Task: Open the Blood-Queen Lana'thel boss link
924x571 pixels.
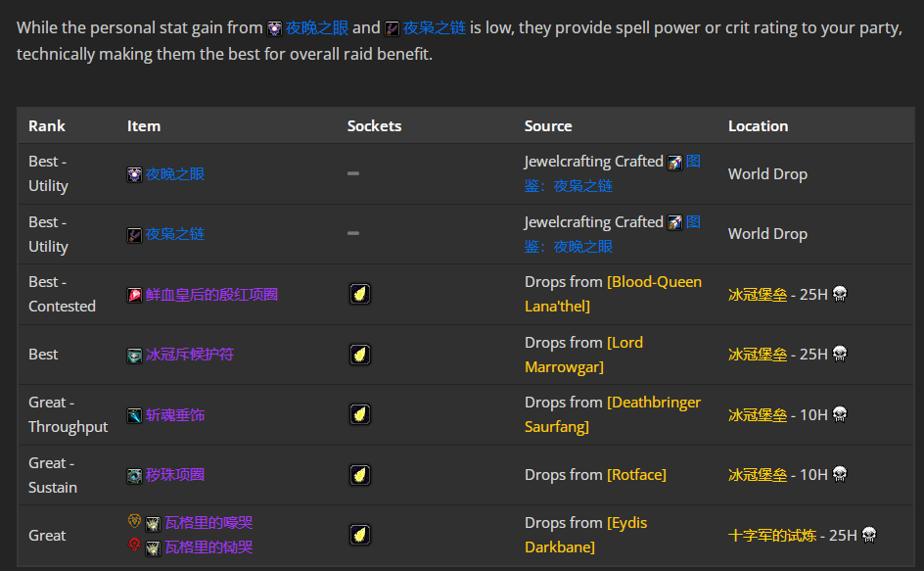Action: coord(654,294)
